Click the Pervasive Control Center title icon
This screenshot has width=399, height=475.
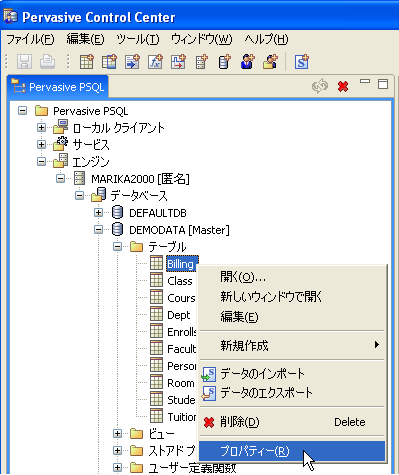10,16
